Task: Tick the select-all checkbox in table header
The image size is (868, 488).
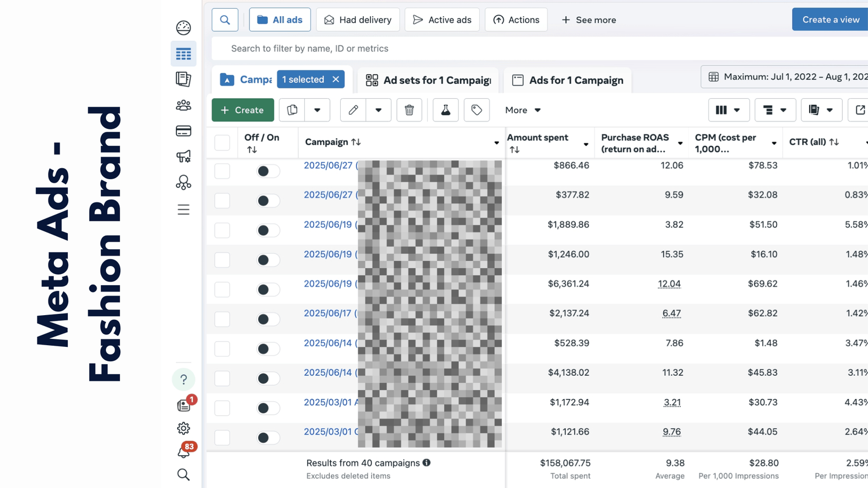Action: tap(222, 143)
